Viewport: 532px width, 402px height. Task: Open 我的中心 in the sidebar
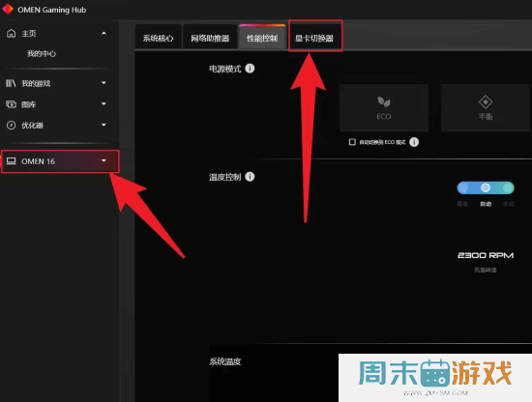[x=42, y=53]
